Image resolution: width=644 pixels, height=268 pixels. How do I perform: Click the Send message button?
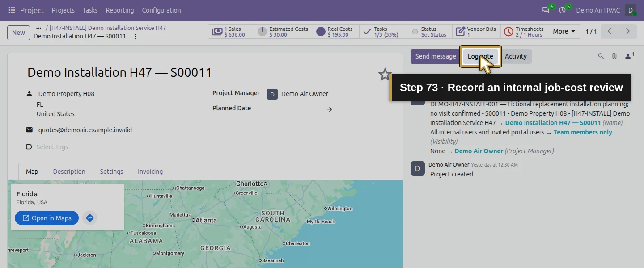point(436,56)
